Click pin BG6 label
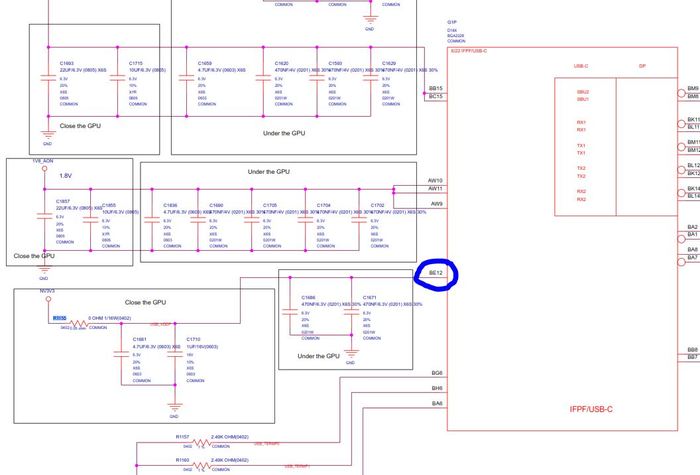 coord(437,373)
